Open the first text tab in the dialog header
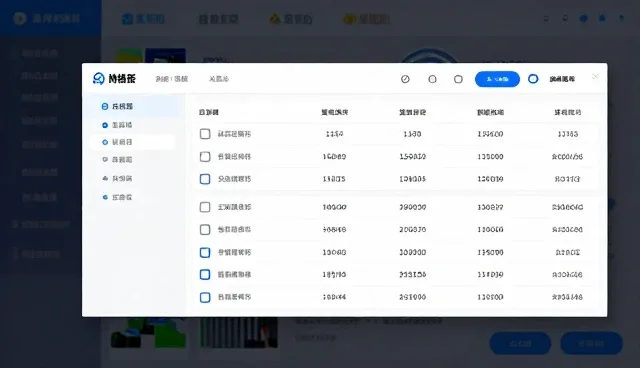The height and width of the screenshot is (368, 640). point(171,79)
